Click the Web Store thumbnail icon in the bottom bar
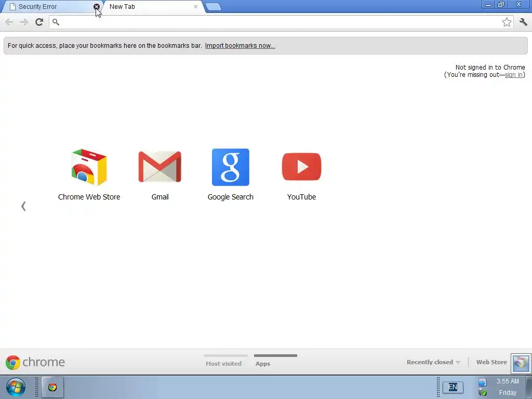 521,363
